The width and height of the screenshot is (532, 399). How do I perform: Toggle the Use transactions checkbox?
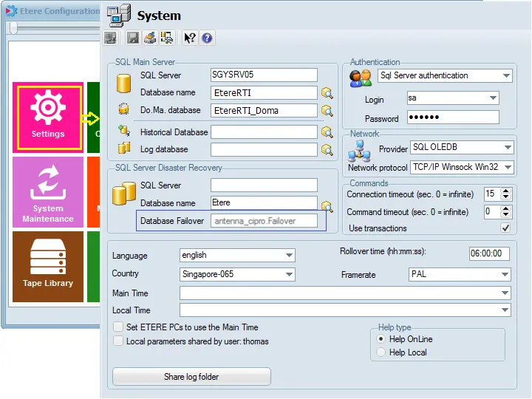pos(505,228)
